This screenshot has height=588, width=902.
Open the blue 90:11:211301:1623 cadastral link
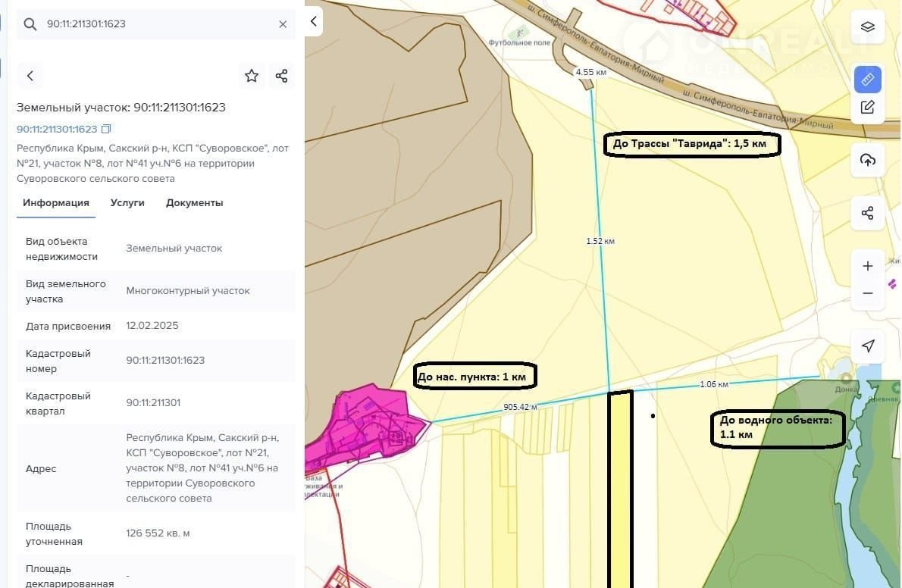pyautogui.click(x=57, y=130)
